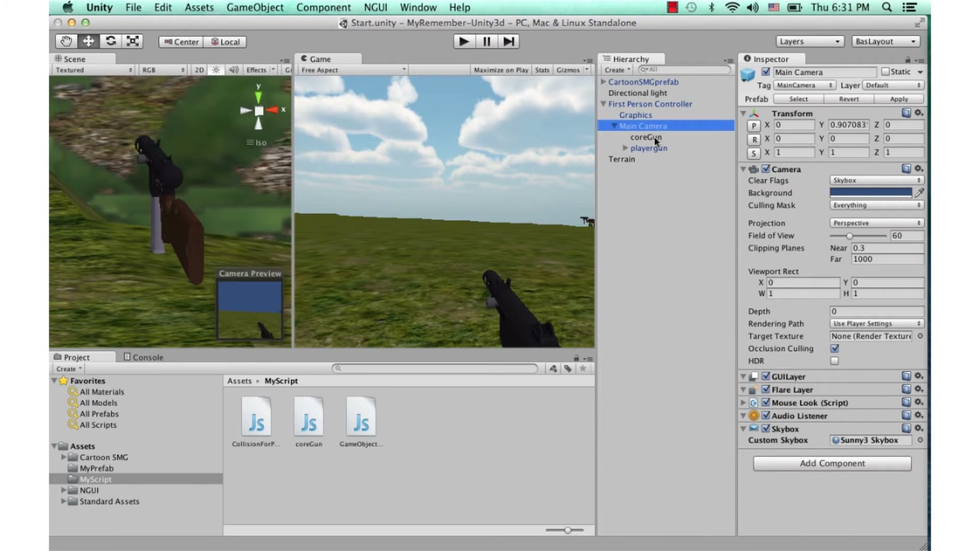Select the Hand tool in toolbar
The height and width of the screenshot is (551, 980).
coord(66,41)
